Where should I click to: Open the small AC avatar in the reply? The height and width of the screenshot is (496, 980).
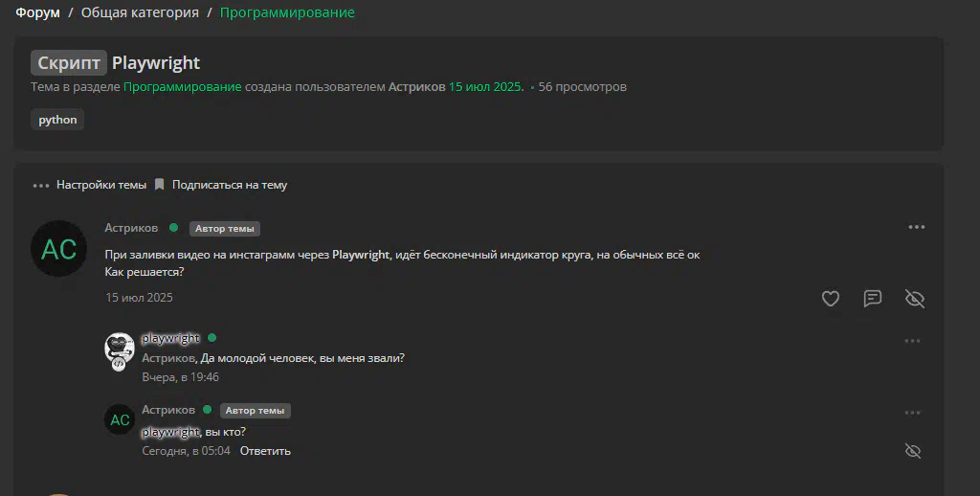tap(120, 419)
